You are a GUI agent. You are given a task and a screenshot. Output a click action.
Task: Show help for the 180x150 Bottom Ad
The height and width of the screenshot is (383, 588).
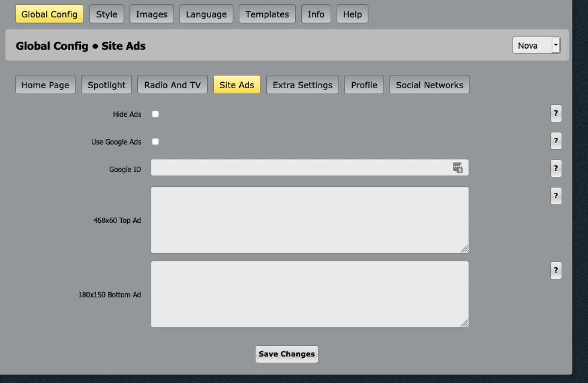click(x=556, y=270)
